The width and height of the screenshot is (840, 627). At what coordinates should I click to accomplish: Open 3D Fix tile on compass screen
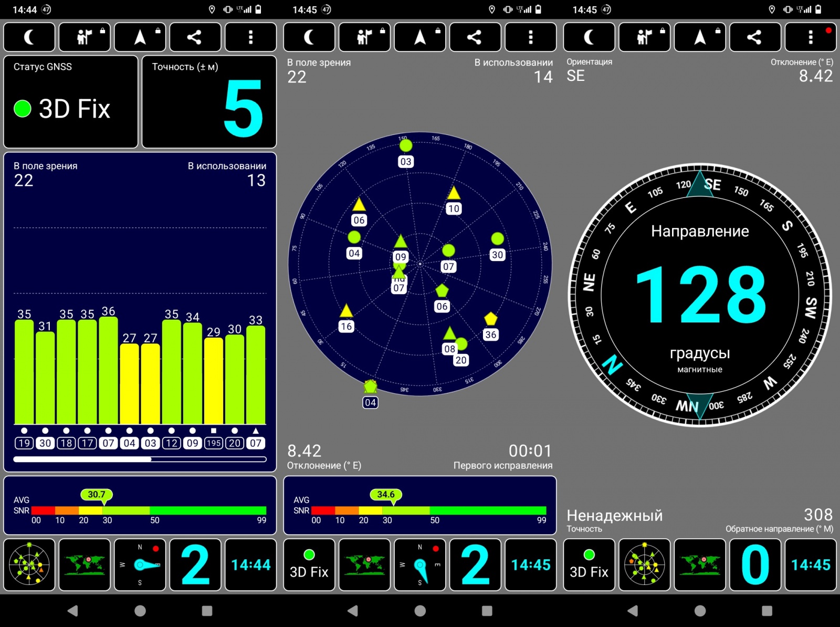click(589, 565)
